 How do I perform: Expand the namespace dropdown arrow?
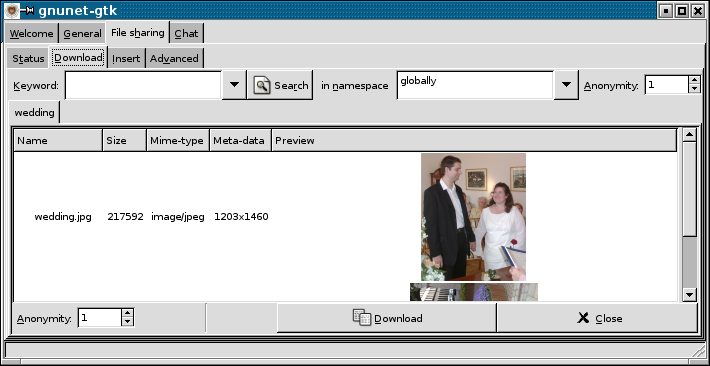566,85
